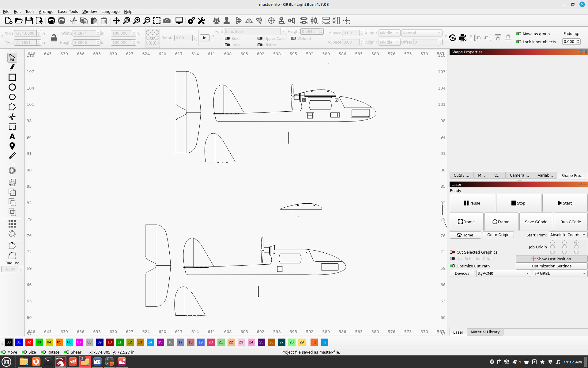Screen dimensions: 588x368
Task: Switch to the Camera Control tab
Action: 519,175
